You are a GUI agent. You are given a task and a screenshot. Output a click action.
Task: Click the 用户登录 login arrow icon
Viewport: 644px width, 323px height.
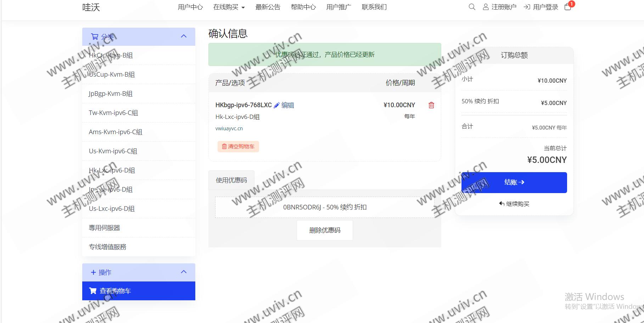(x=527, y=7)
